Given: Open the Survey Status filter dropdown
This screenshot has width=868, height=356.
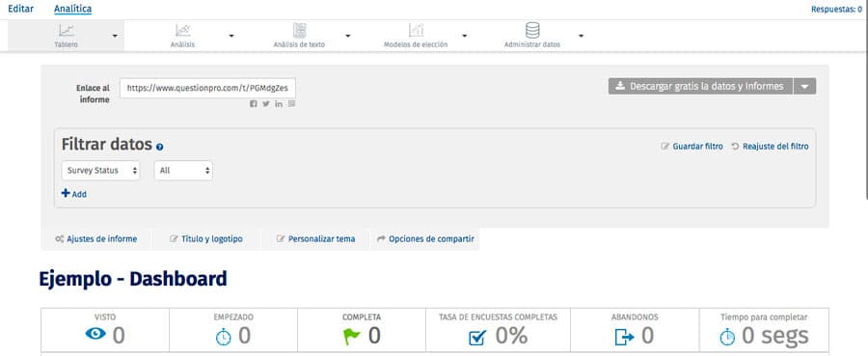Looking at the screenshot, I should [x=100, y=171].
